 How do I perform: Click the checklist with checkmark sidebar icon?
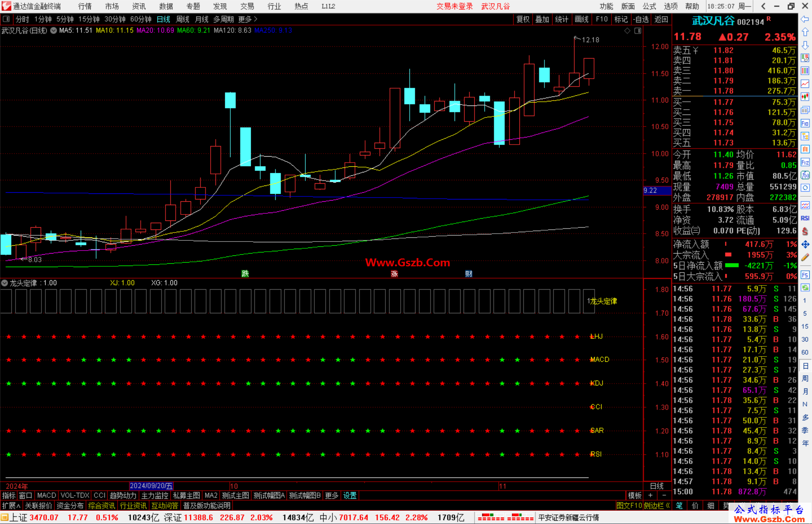point(805,58)
